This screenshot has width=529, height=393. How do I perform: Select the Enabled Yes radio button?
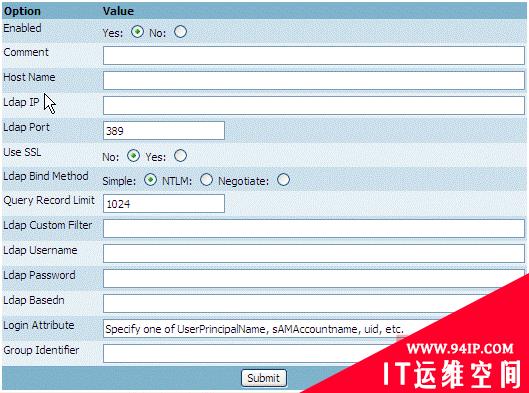137,32
